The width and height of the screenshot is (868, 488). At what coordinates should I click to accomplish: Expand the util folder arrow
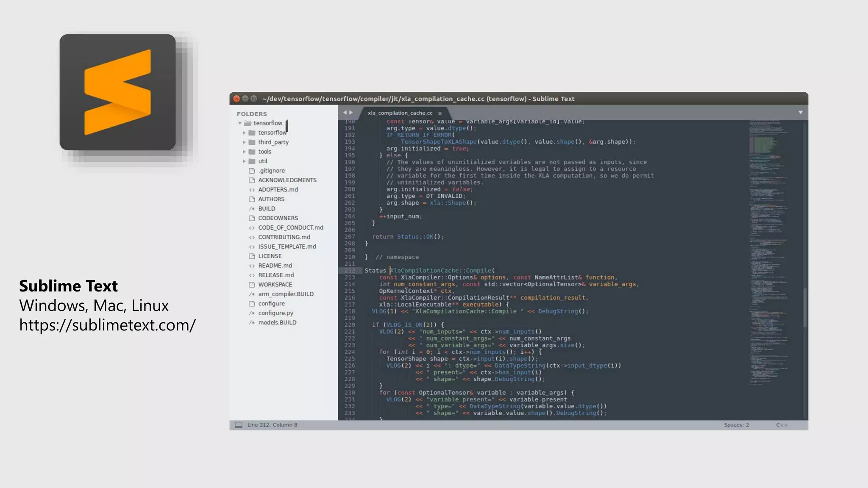244,161
